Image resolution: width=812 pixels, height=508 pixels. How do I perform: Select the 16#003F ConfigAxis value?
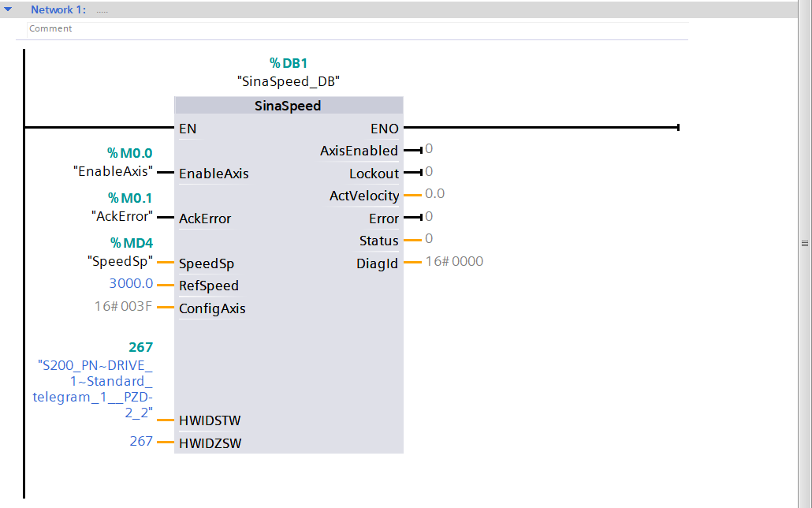click(x=123, y=306)
